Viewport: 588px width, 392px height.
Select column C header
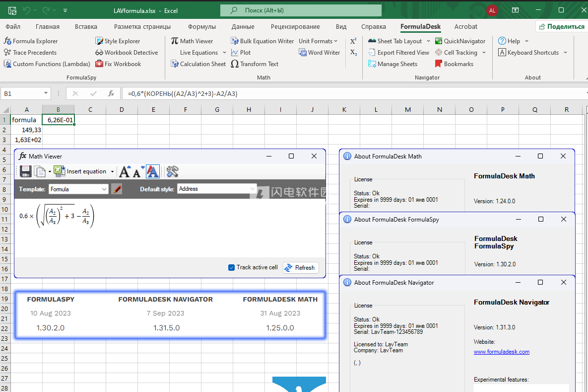point(90,110)
